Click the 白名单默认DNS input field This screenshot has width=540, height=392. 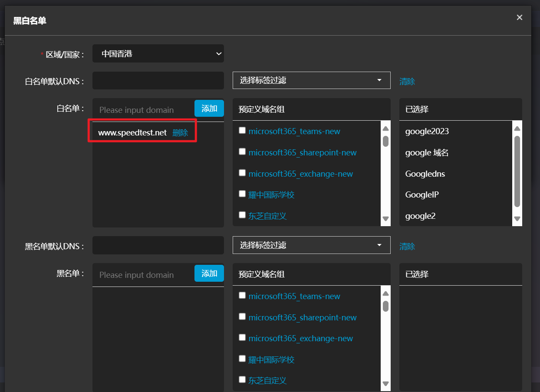coord(158,81)
